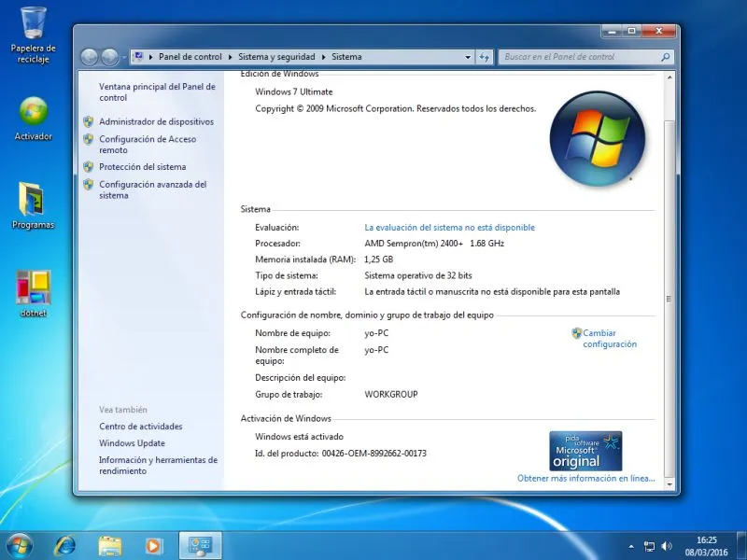747x560 pixels.
Task: Click shield icon beside Administrador de dispositivos
Action: pyautogui.click(x=88, y=122)
